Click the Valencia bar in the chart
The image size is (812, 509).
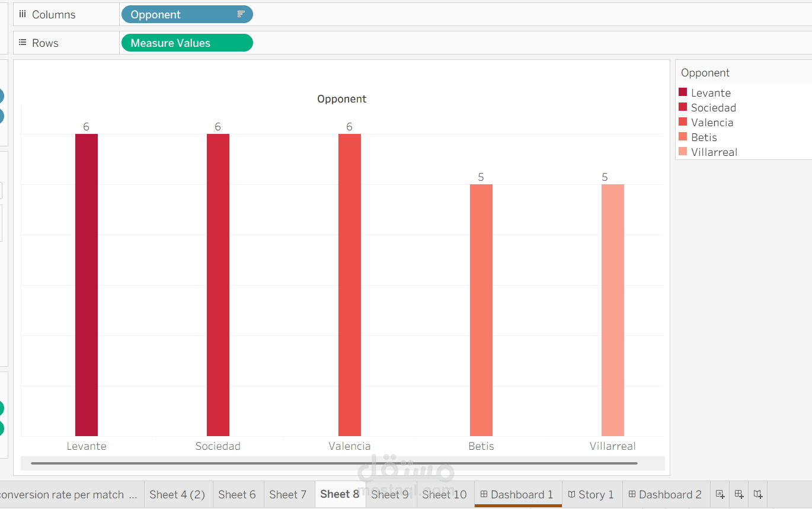(x=350, y=285)
